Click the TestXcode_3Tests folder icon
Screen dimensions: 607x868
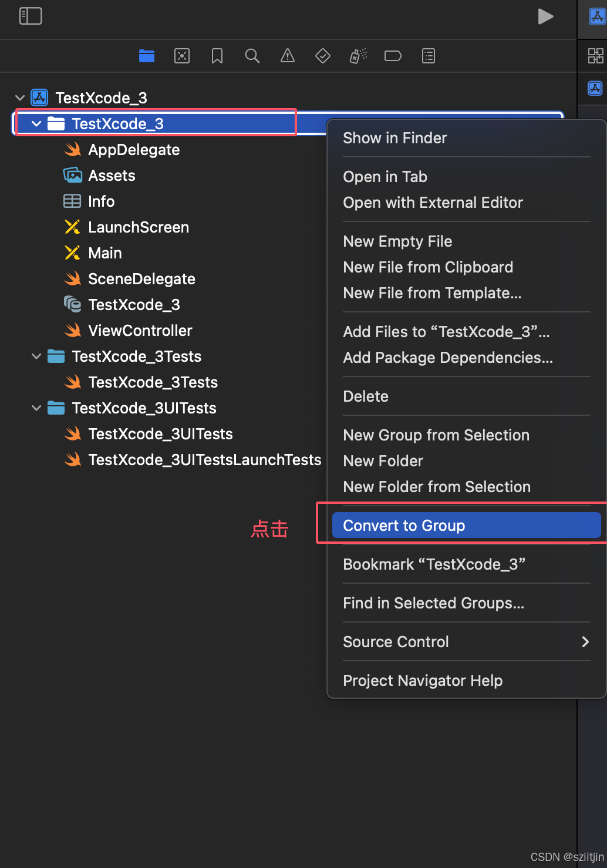click(56, 356)
